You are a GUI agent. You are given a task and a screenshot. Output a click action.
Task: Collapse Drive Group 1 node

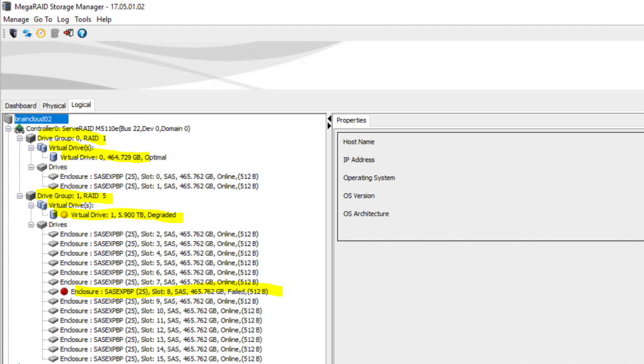[19, 196]
